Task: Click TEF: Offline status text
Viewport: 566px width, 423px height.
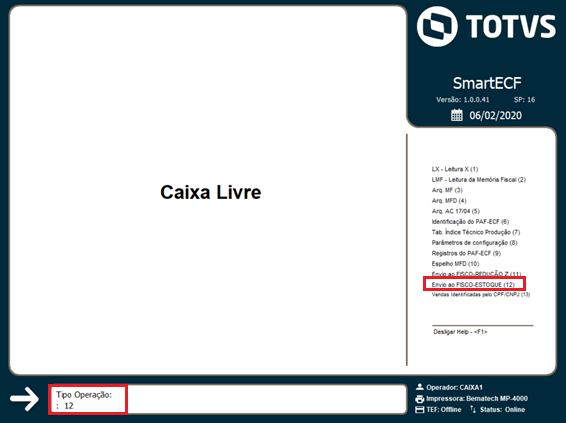Action: [444, 410]
